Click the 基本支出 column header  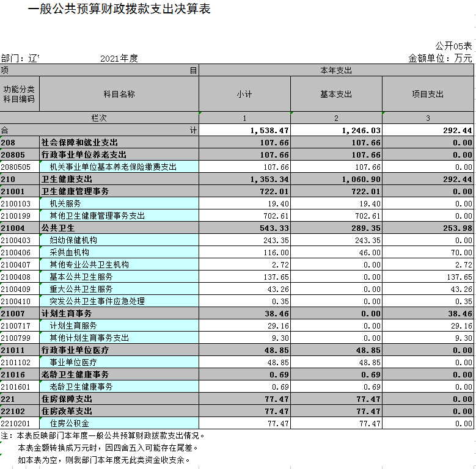coord(336,94)
